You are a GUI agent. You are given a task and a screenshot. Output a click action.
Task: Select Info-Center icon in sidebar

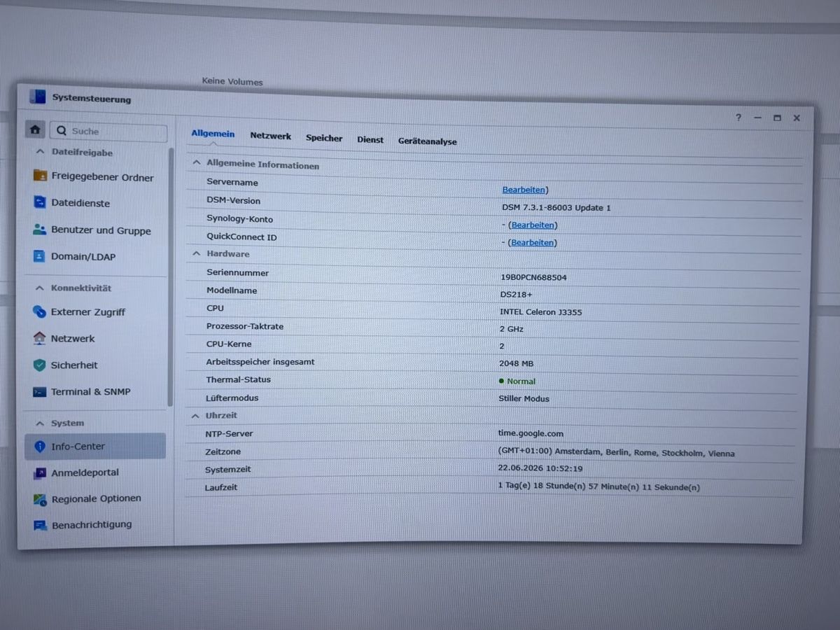[39, 446]
